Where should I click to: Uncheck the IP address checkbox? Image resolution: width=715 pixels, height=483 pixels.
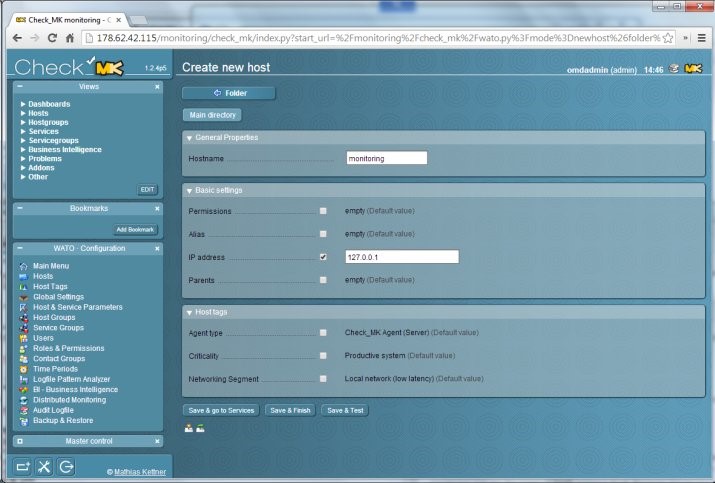pyautogui.click(x=323, y=257)
